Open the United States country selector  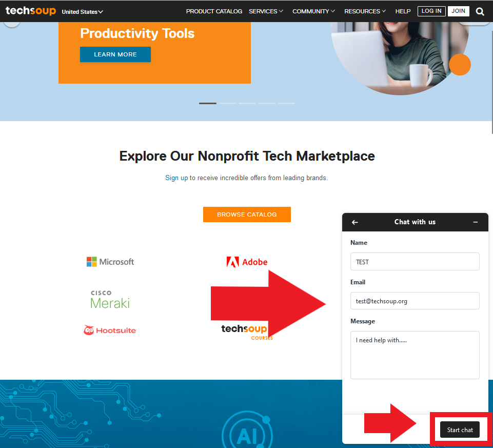(x=82, y=11)
